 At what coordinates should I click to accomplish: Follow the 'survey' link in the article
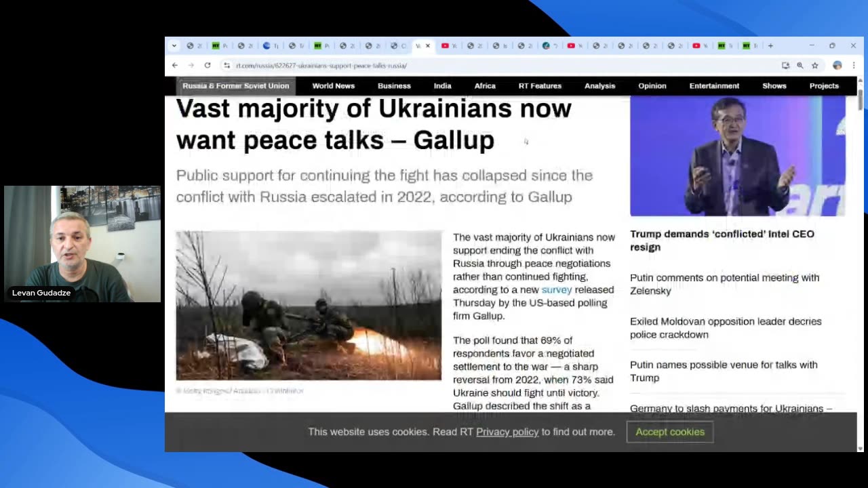(x=557, y=290)
